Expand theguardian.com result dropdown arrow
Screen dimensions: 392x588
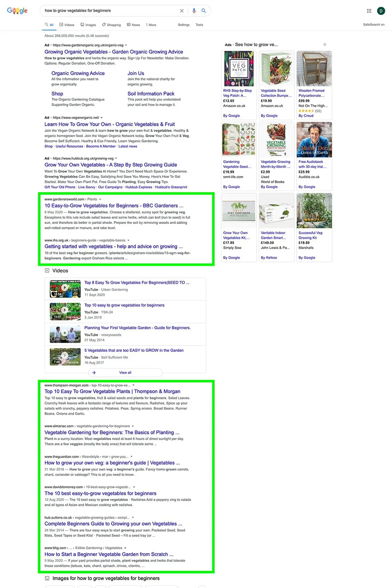(131, 456)
